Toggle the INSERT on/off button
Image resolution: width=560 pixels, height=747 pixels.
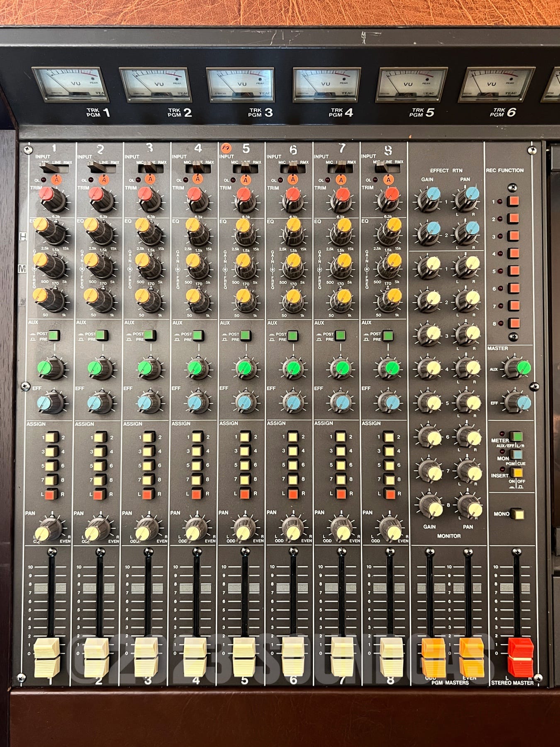tap(517, 473)
